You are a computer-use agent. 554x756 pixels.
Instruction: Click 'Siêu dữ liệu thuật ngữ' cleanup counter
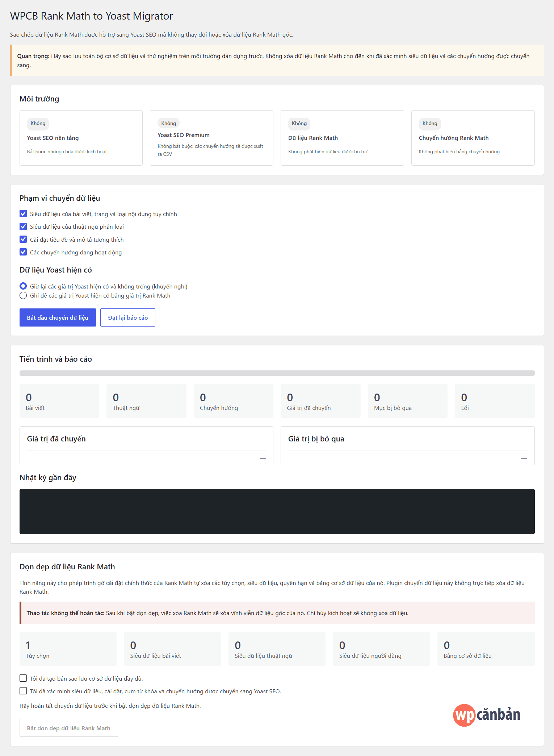coord(277,649)
